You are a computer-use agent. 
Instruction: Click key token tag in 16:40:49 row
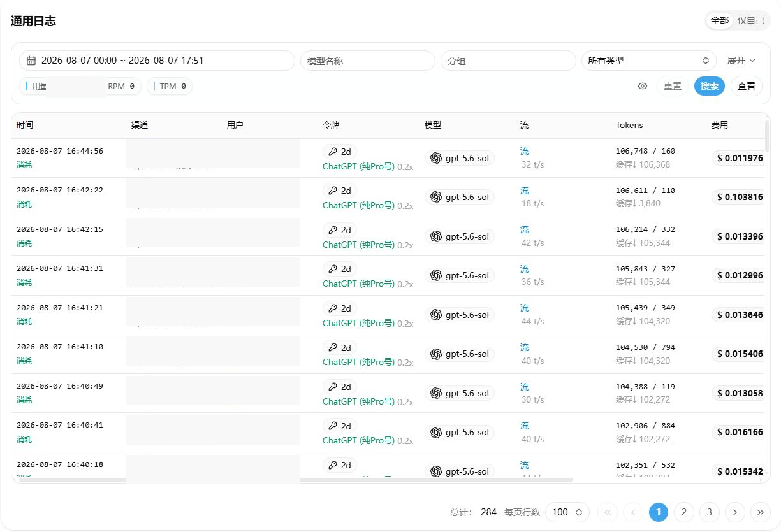coord(340,387)
